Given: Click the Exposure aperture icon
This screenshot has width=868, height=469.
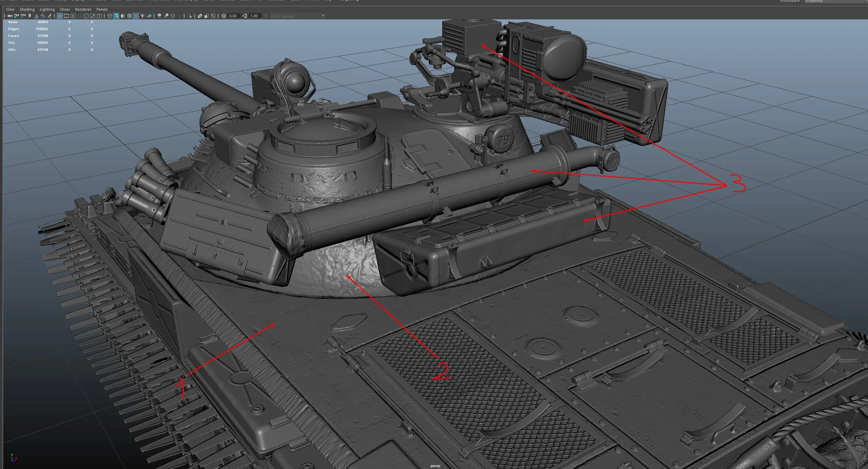Looking at the screenshot, I should (x=224, y=16).
